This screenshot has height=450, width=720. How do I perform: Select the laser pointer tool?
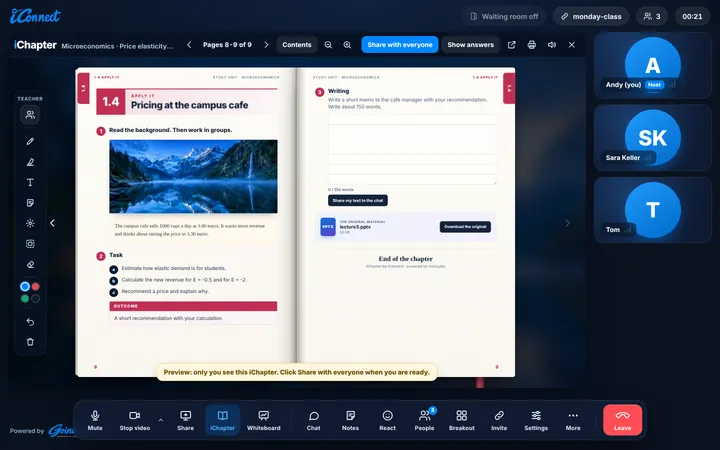30,223
